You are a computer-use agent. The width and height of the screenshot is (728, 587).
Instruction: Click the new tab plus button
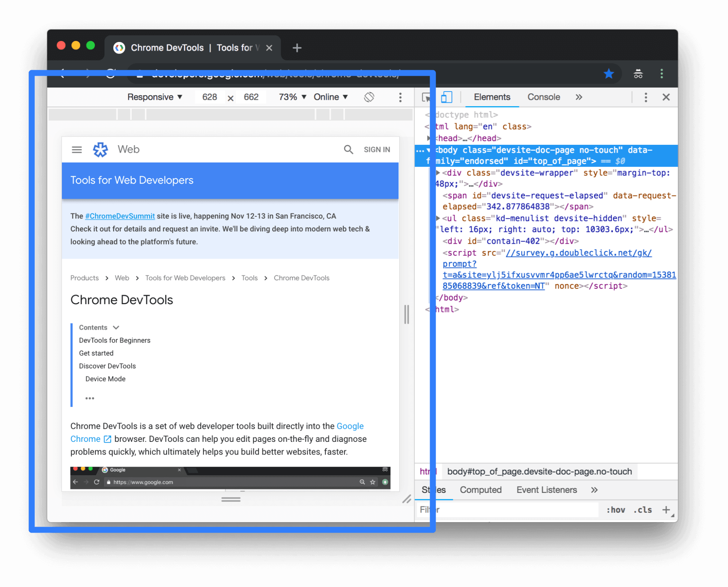click(297, 48)
